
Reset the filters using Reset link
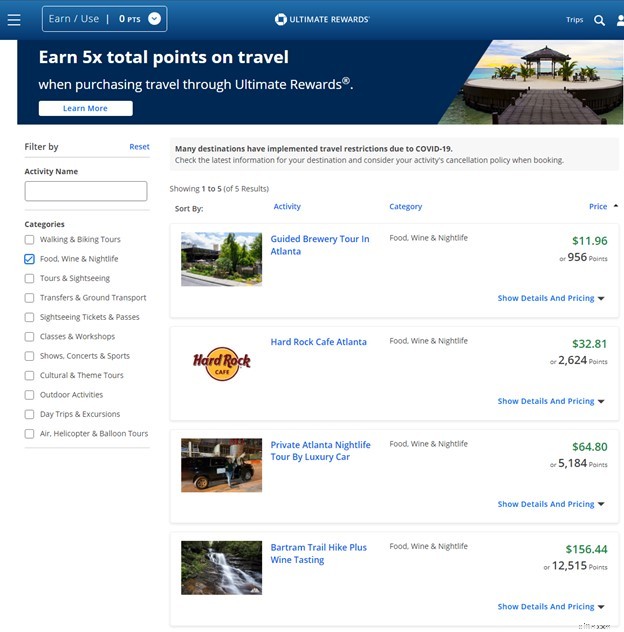click(139, 147)
